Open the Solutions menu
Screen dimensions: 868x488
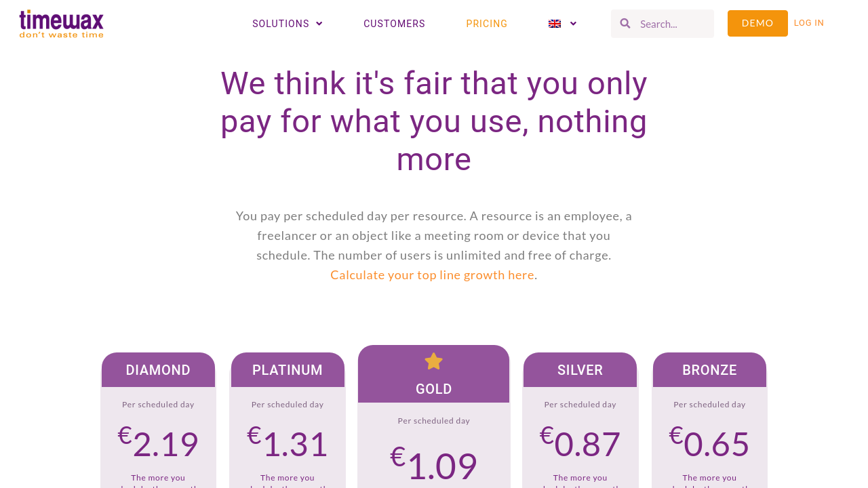tap(281, 24)
